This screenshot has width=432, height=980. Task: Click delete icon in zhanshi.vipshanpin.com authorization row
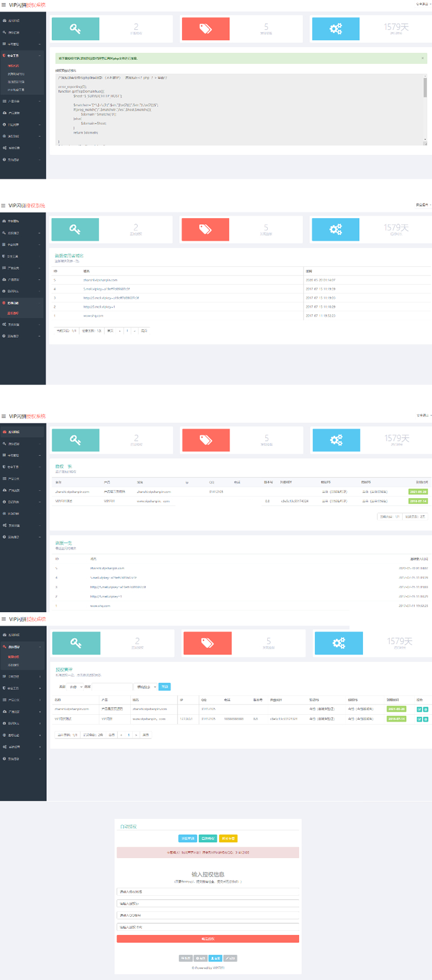click(426, 709)
